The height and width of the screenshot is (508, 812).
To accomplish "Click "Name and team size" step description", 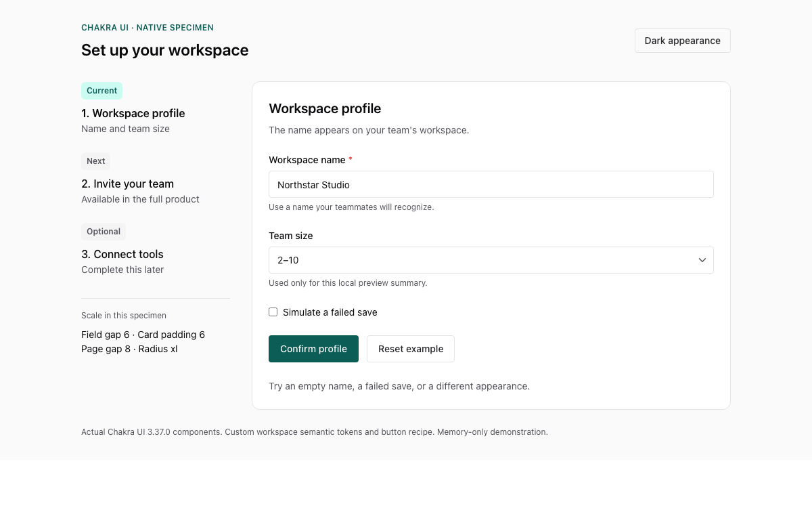I will point(126,129).
